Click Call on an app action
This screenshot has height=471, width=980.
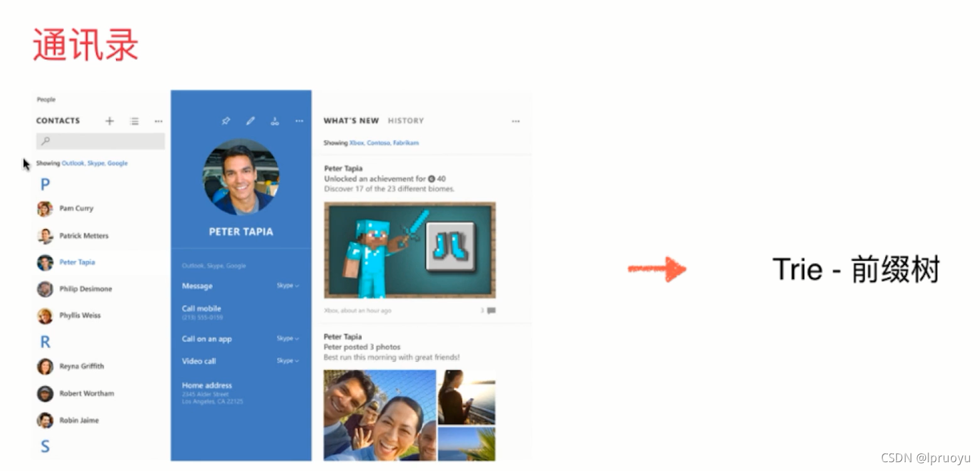click(207, 338)
